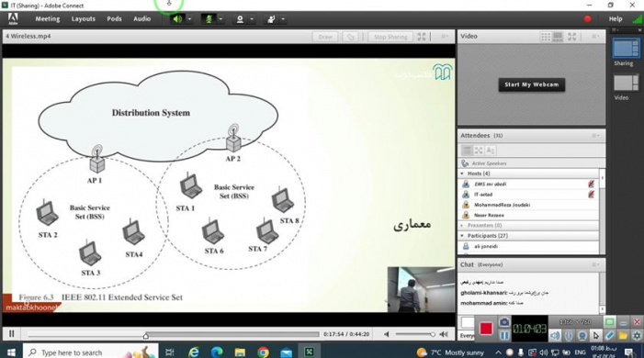Click the red recording indicator dot
The image size is (644, 358).
(587, 19)
